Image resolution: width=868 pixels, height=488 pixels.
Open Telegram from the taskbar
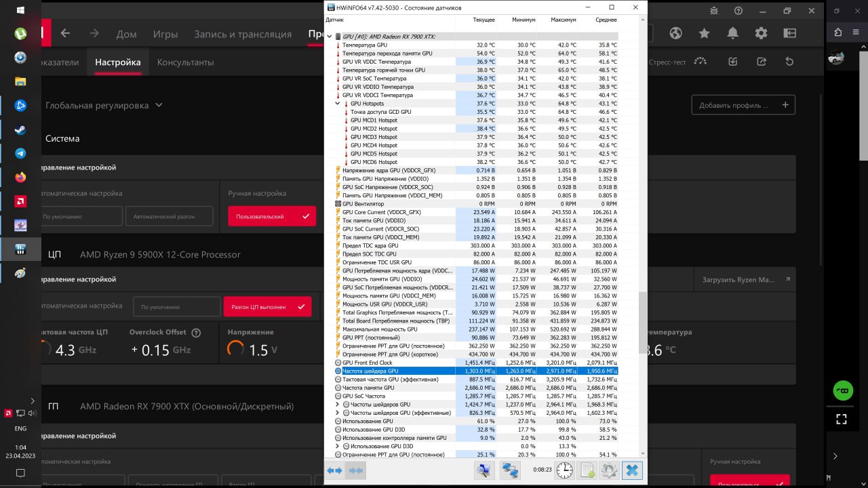(20, 153)
